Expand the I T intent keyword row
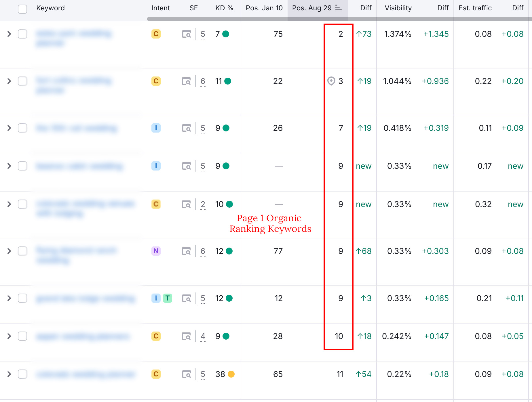532x402 pixels. (9, 298)
